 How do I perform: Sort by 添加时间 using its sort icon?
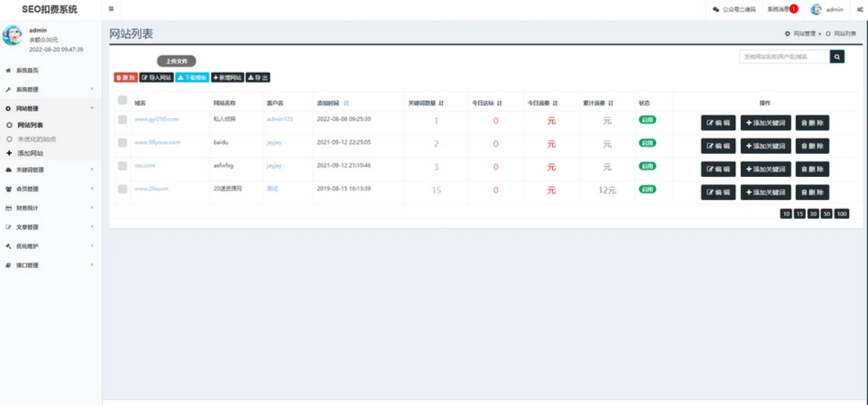click(x=347, y=104)
